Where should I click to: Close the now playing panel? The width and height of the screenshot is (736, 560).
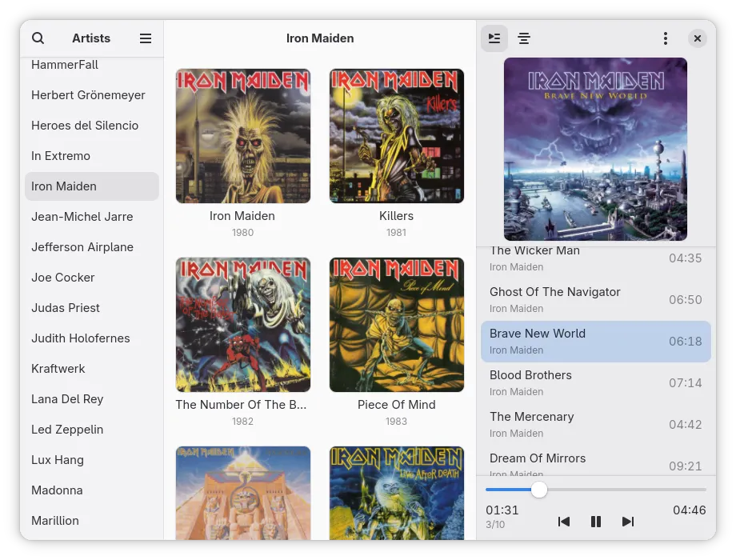click(x=698, y=38)
